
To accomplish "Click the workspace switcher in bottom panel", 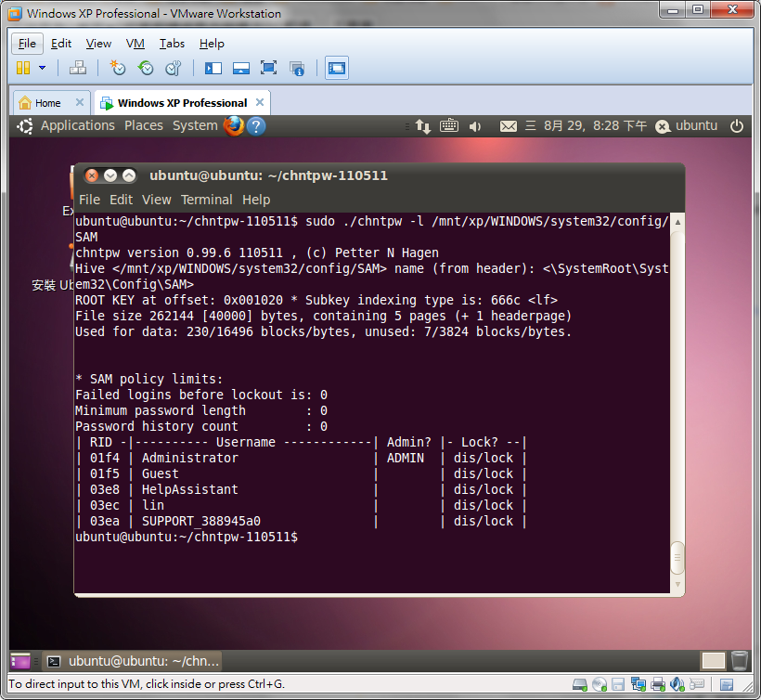I will point(713,661).
